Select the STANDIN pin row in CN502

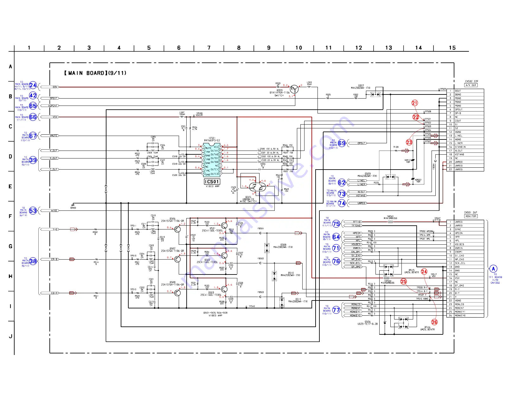(465, 147)
